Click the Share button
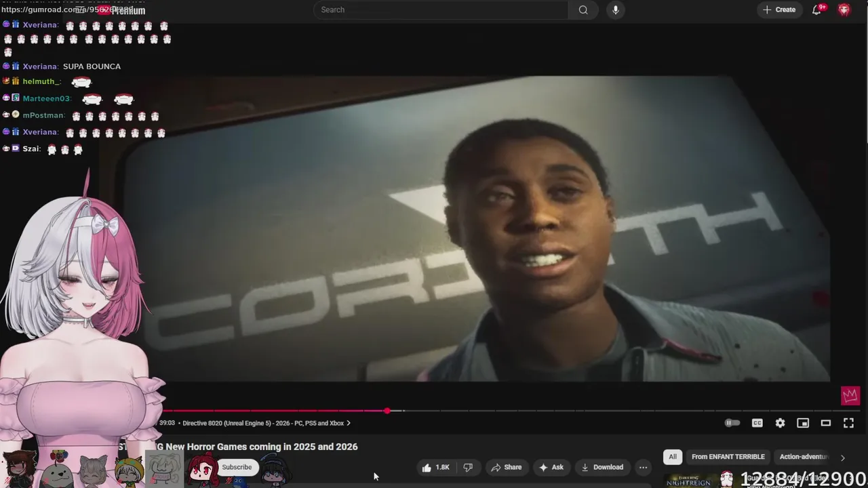The image size is (868, 488). pyautogui.click(x=507, y=467)
